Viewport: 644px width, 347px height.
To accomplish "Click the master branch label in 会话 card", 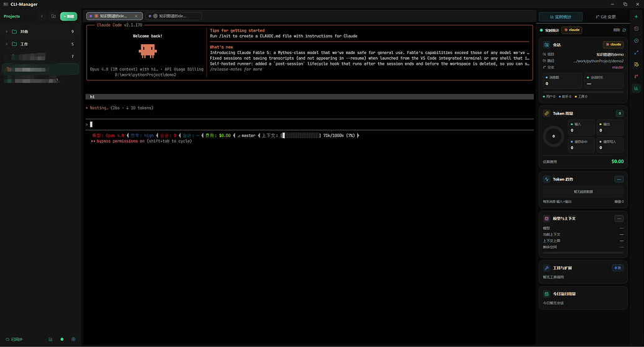I will (618, 67).
